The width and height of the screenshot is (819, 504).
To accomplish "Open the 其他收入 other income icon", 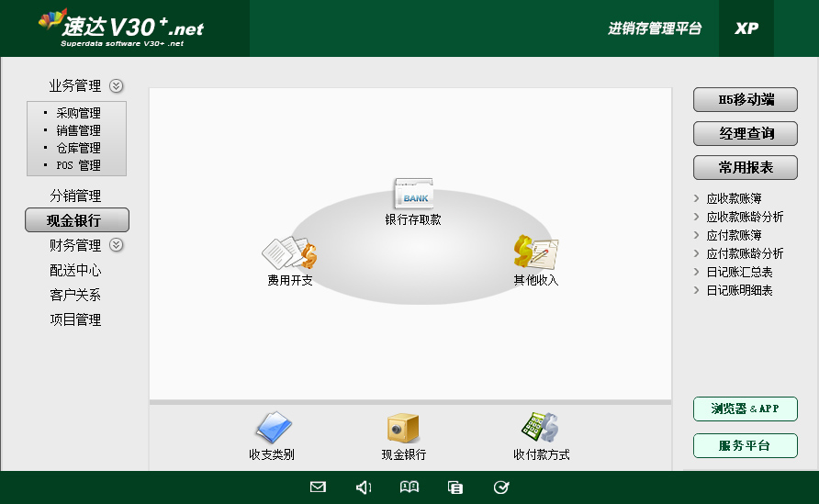I will click(x=535, y=252).
